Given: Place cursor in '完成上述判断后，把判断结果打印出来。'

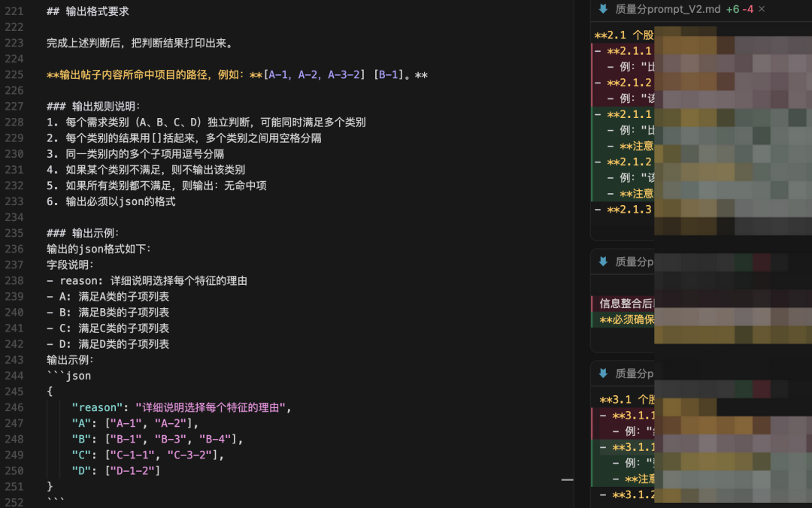Looking at the screenshot, I should coord(141,43).
